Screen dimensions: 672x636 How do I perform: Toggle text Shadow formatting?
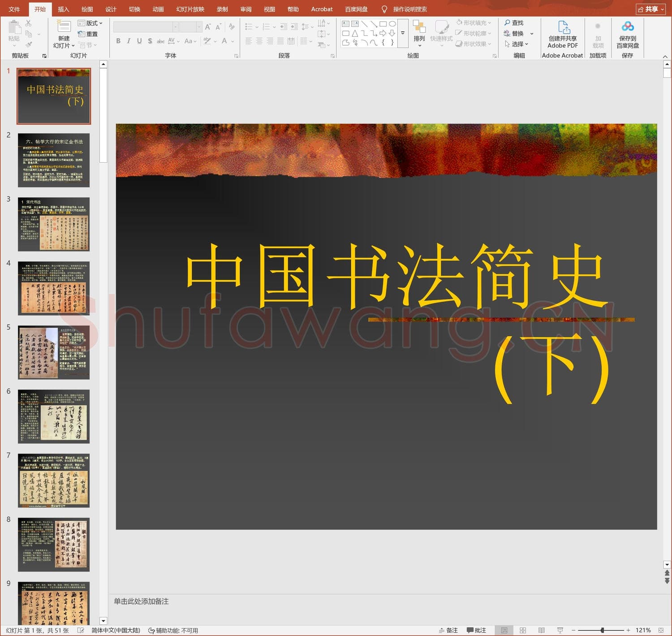pos(150,41)
